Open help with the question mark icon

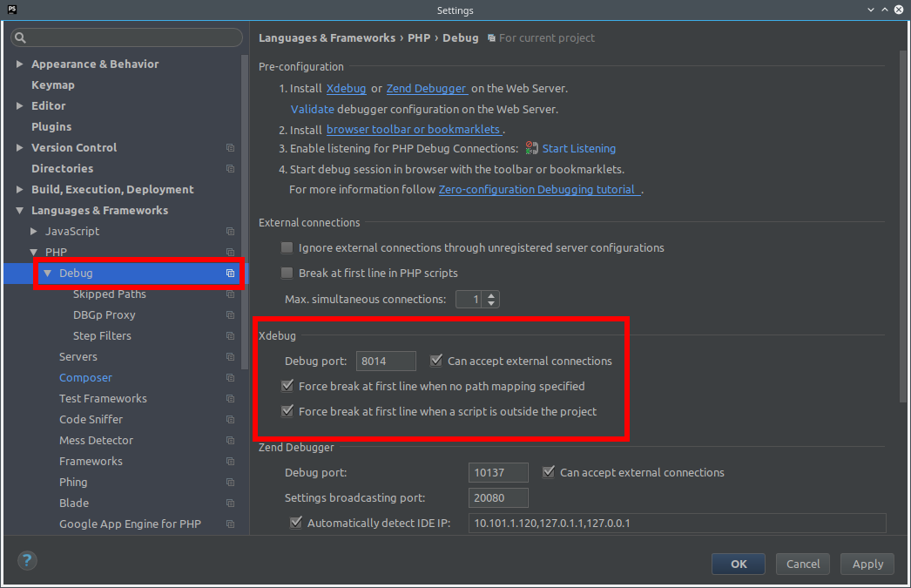point(27,561)
